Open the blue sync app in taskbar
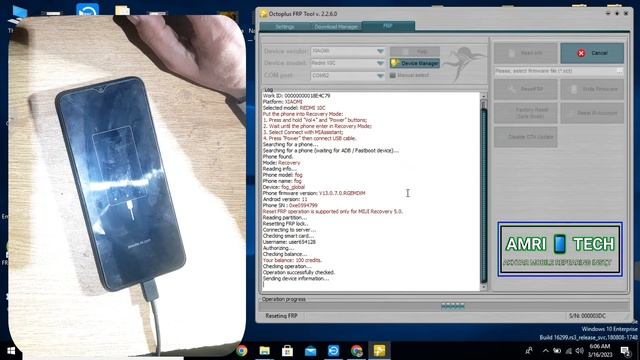Image resolution: width=640 pixels, height=360 pixels. click(333, 351)
